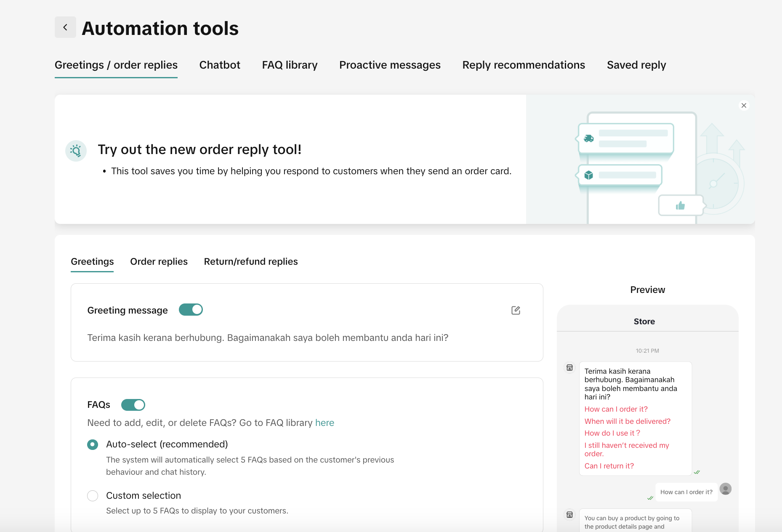This screenshot has width=782, height=532.
Task: Open the FAQ library tab
Action: [290, 65]
